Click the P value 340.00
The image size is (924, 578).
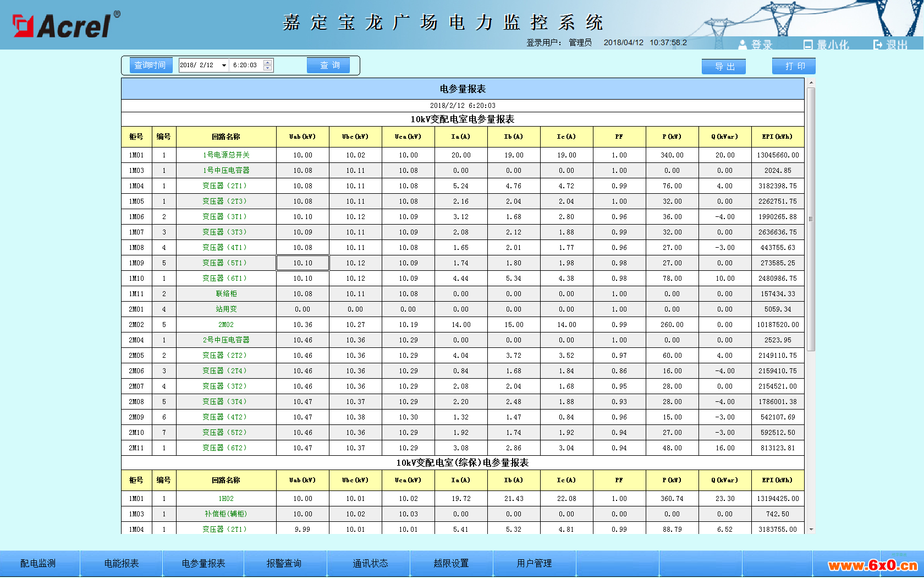[x=672, y=155]
